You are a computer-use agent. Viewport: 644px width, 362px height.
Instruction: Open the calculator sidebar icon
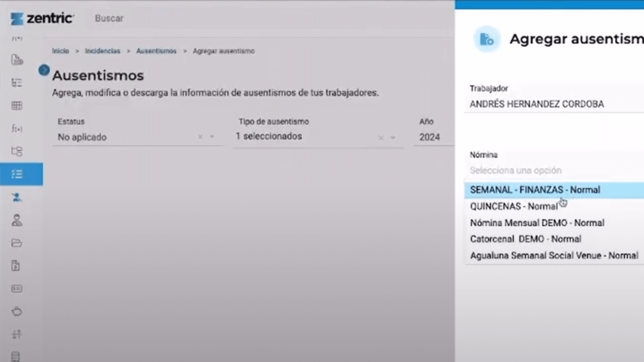(x=16, y=357)
